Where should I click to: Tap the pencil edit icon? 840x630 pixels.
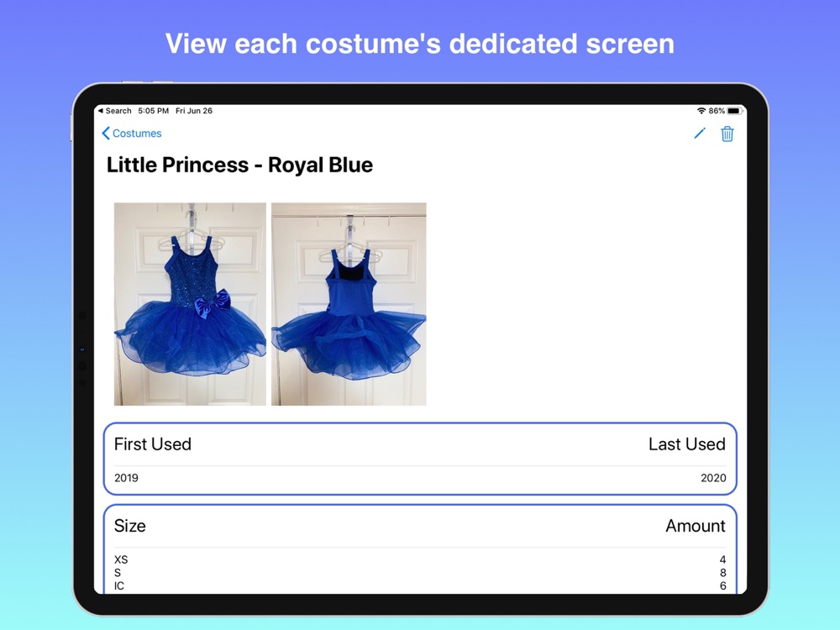[x=699, y=134]
